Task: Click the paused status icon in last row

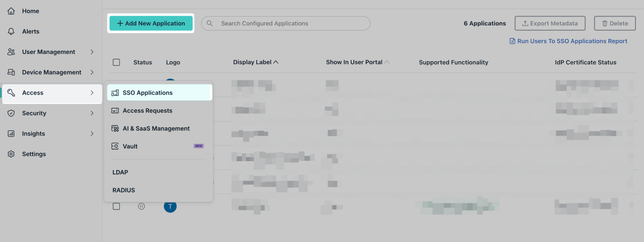Action: click(141, 206)
